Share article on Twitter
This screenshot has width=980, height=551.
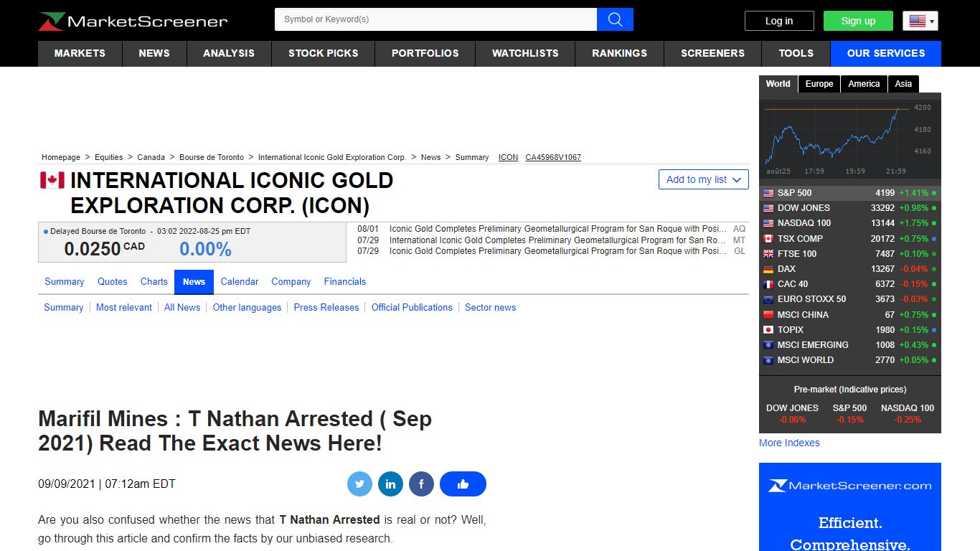pos(359,484)
